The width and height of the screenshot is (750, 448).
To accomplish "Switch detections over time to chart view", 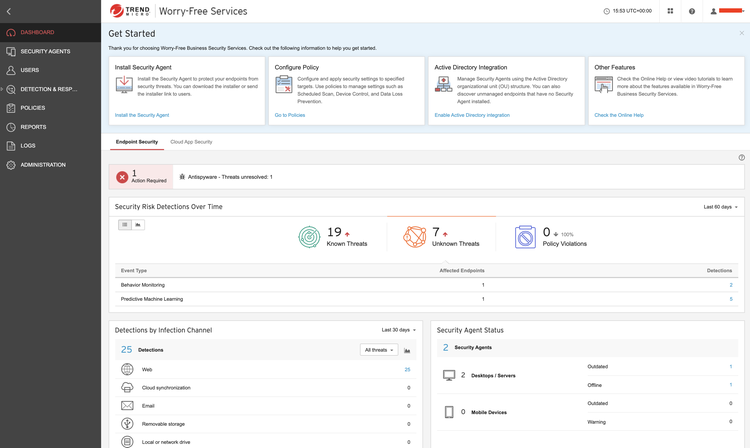I will [x=138, y=225].
